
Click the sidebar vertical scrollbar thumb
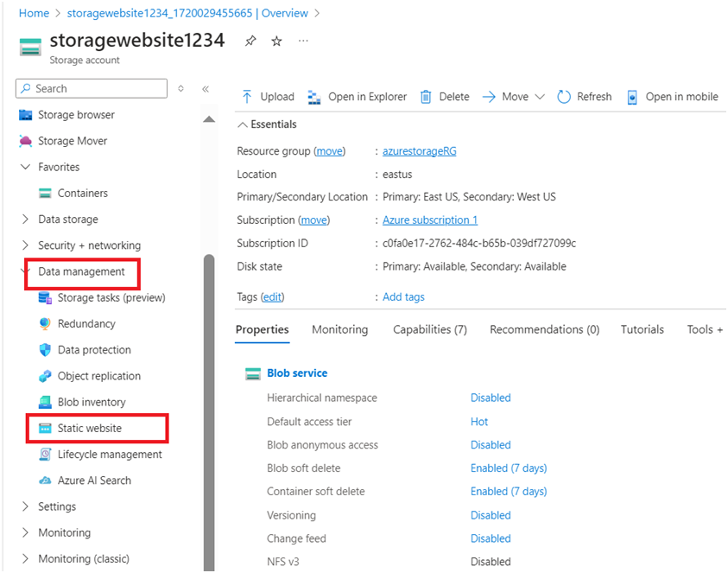[x=209, y=412]
